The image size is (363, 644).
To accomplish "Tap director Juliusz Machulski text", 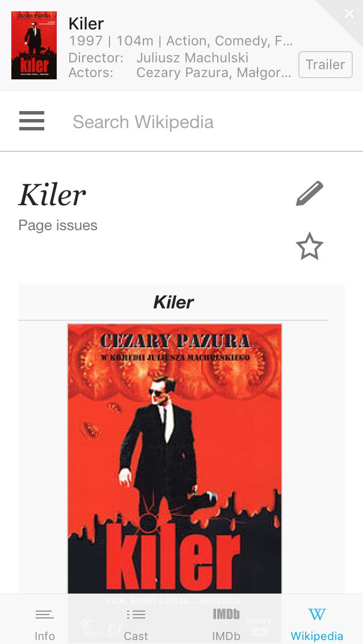I will [192, 57].
